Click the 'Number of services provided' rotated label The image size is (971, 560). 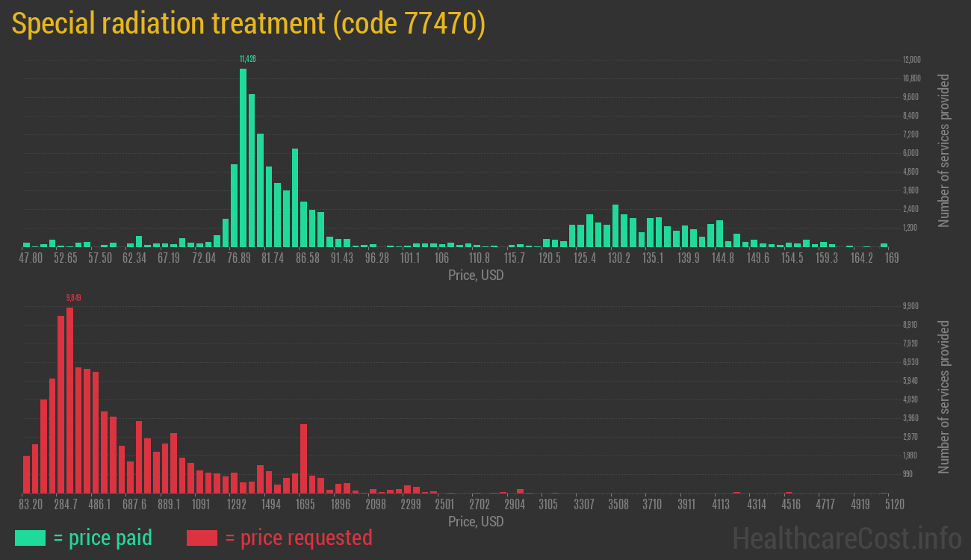tap(946, 149)
